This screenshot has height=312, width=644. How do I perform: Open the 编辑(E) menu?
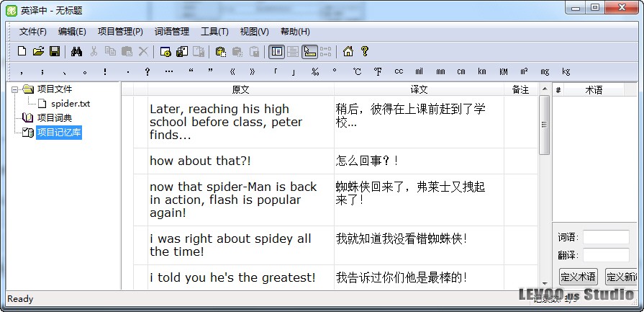click(x=72, y=32)
